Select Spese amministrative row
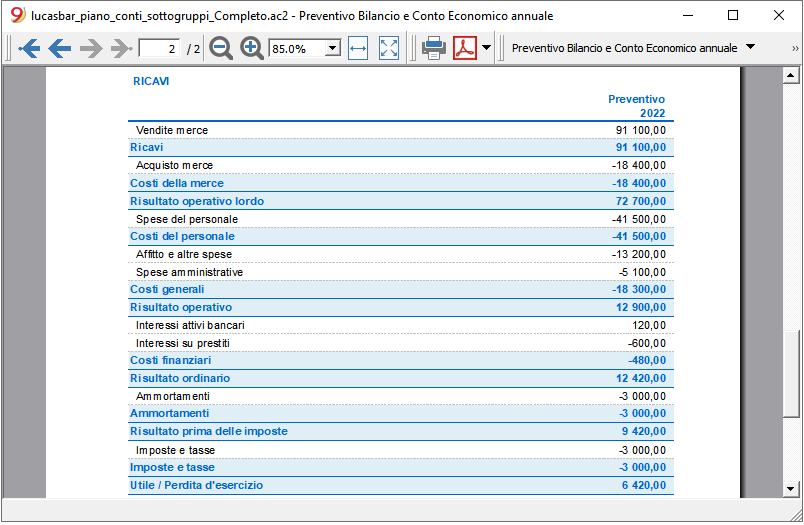Viewport: 804px width, 525px height. (401, 272)
